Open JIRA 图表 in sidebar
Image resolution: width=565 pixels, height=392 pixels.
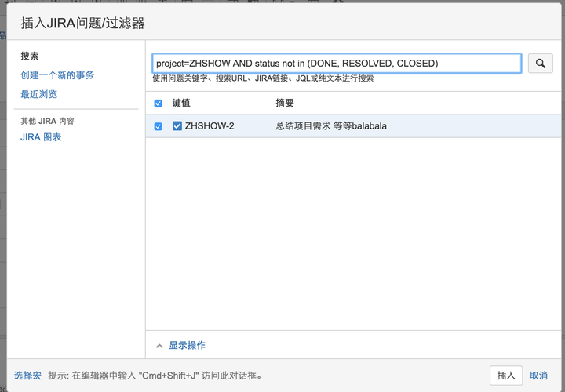pos(41,137)
